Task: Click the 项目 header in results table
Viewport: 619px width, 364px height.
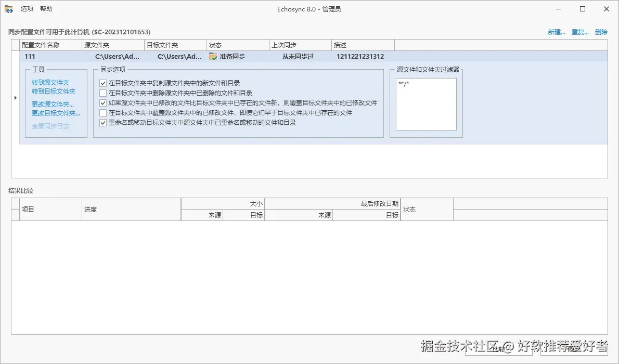Action: (x=50, y=209)
